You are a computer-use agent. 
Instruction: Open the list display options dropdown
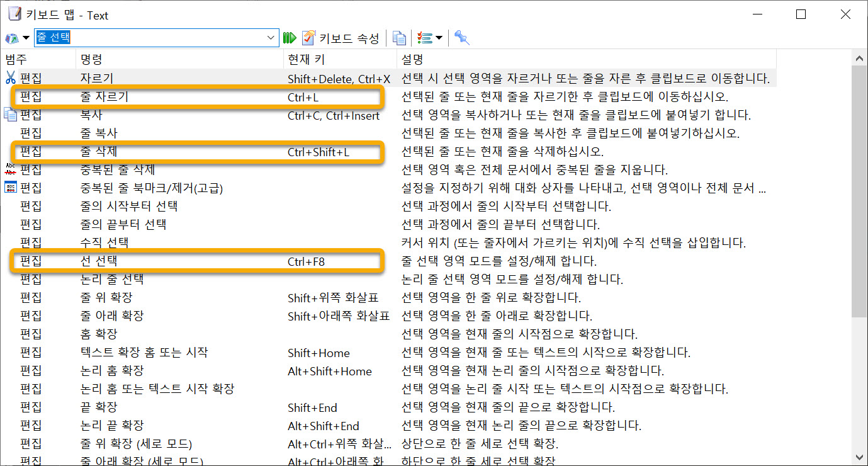(x=437, y=38)
